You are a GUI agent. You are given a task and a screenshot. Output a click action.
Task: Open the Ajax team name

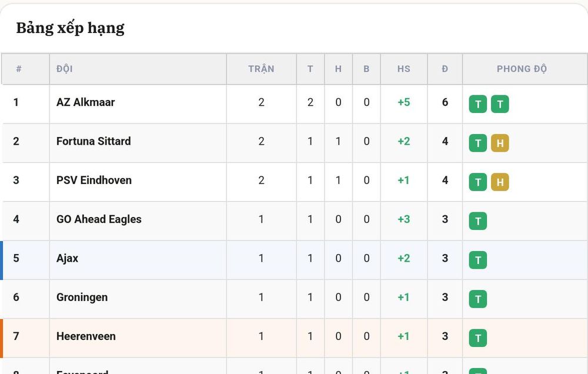point(67,258)
